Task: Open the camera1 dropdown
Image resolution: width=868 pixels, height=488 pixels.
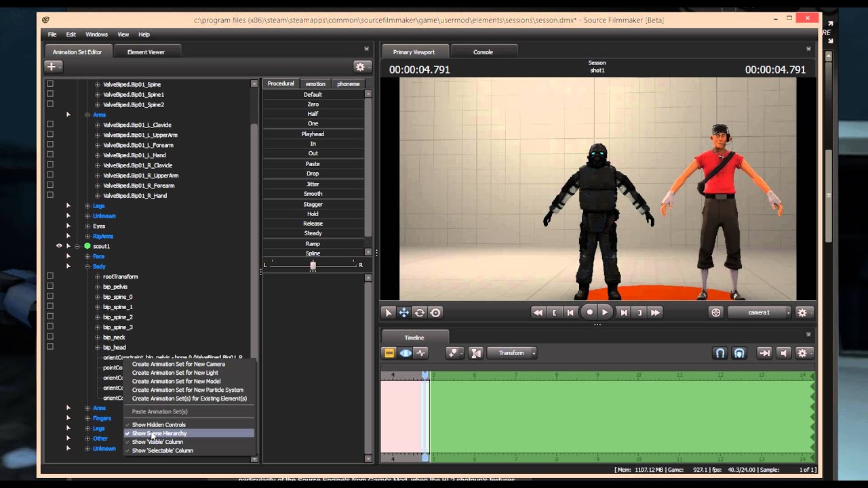Action: pos(759,312)
